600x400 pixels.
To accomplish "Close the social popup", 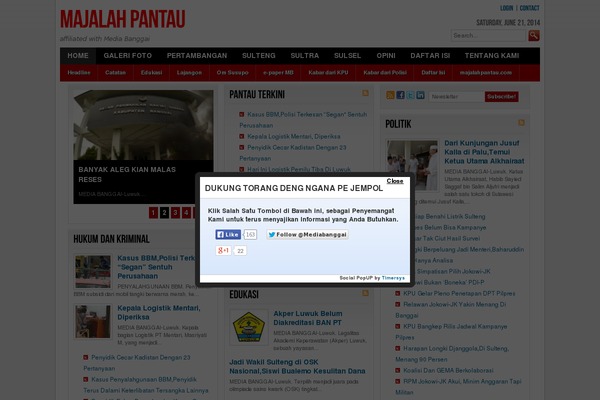I will 395,181.
